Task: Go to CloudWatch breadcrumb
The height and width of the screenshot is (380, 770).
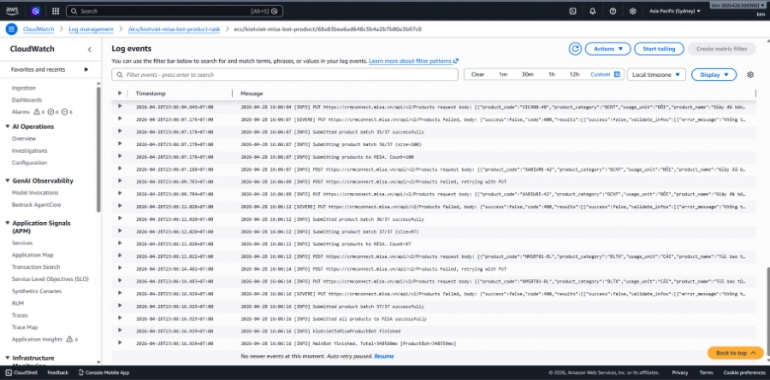Action: 38,29
